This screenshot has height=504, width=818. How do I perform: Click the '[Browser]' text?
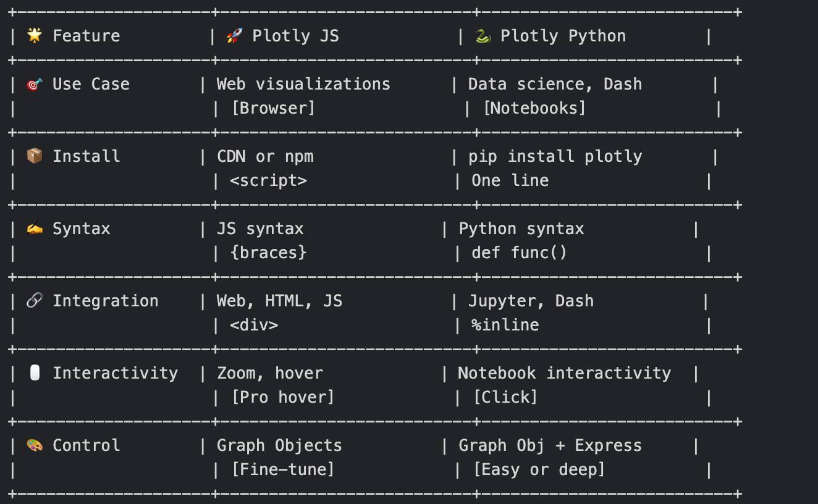point(273,108)
